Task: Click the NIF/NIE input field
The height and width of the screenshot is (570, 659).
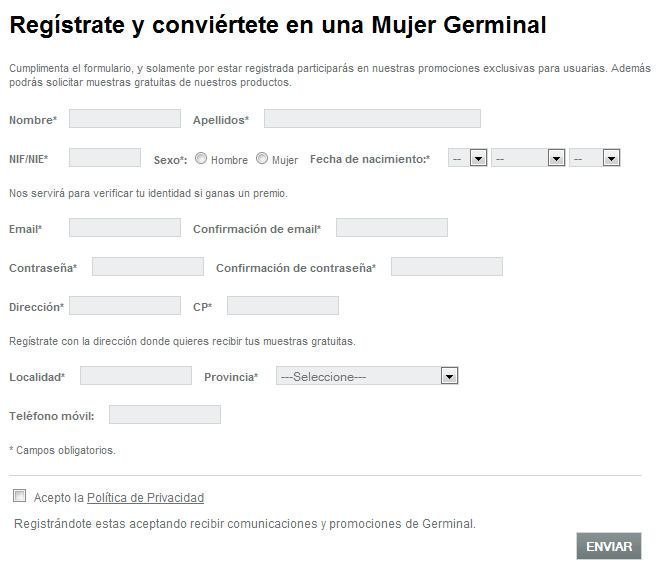Action: (105, 158)
